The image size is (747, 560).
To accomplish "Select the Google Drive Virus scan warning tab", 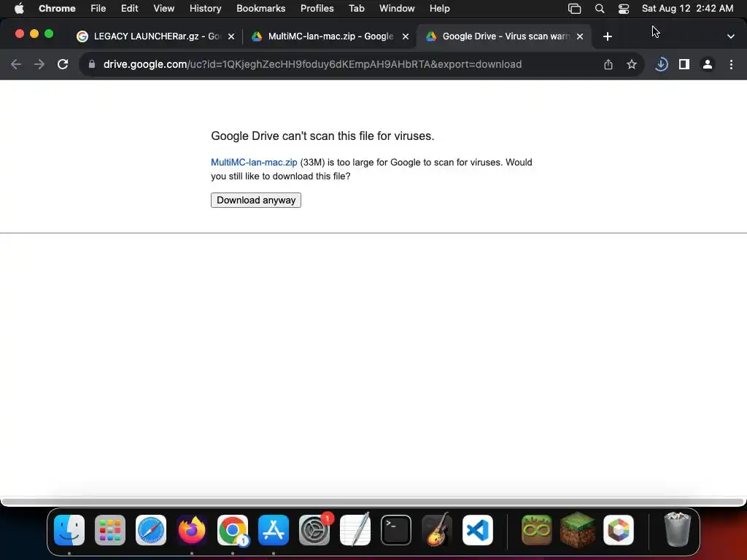I will click(505, 36).
